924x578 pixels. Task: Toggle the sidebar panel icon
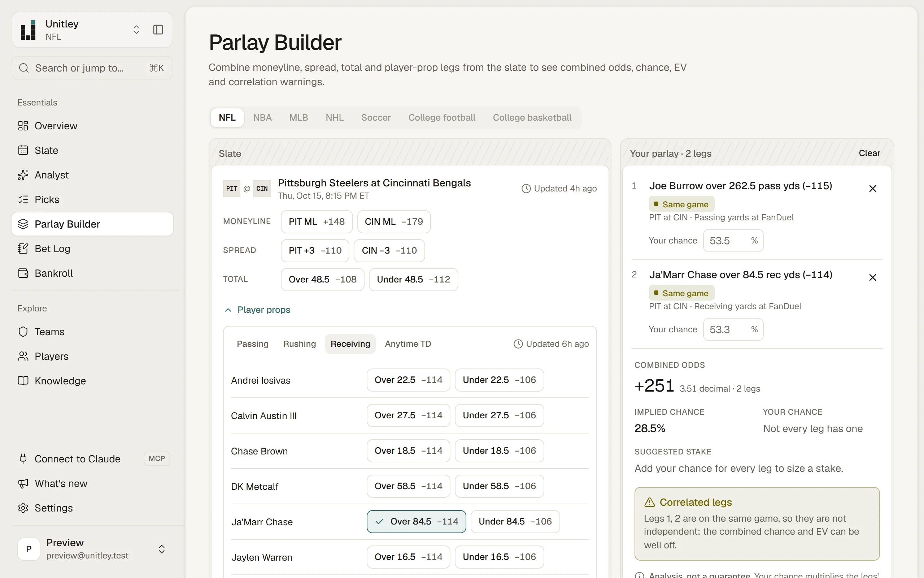point(158,30)
